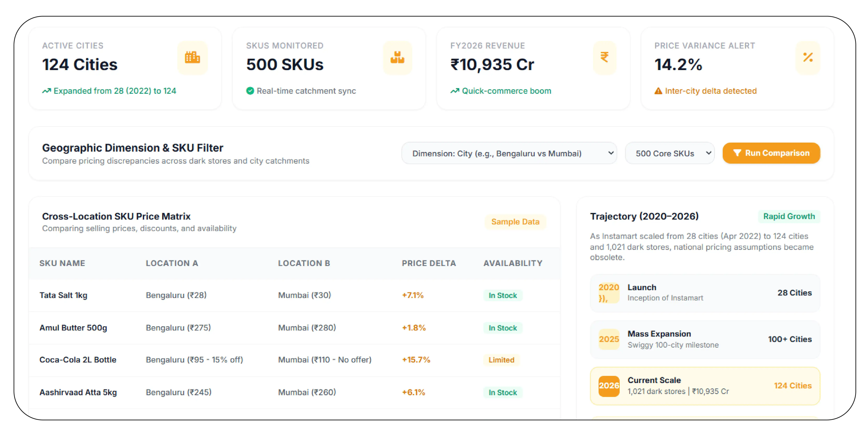Image resolution: width=868 pixels, height=431 pixels.
Task: Click the city buildings icon in Active Cities card
Action: click(x=192, y=57)
